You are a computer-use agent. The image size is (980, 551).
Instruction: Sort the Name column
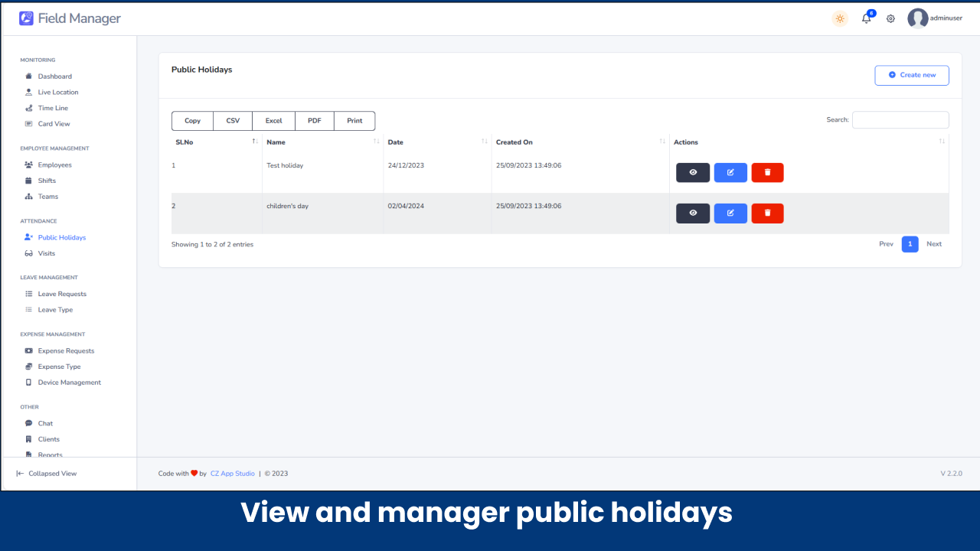[x=376, y=142]
